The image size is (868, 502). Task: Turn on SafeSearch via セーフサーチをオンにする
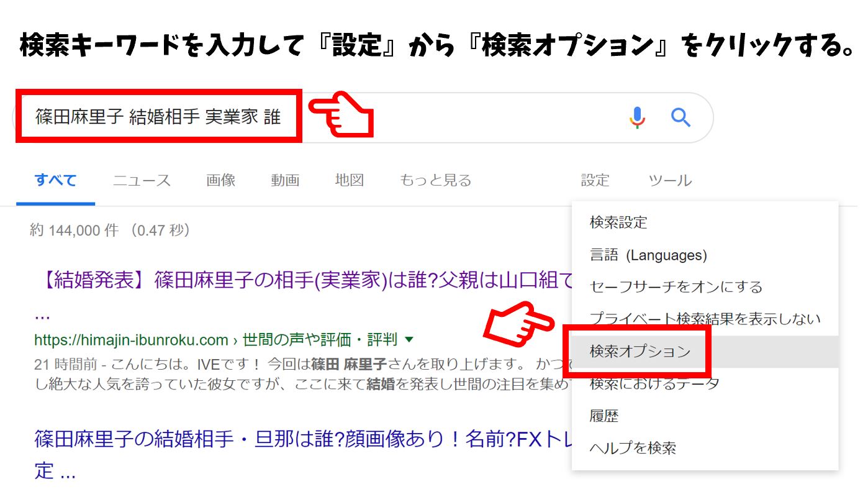tap(676, 287)
